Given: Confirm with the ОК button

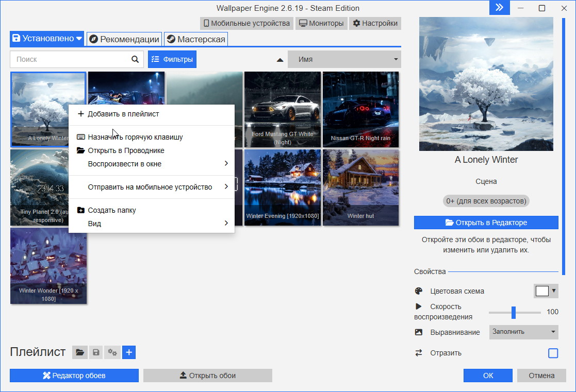Looking at the screenshot, I should point(488,376).
